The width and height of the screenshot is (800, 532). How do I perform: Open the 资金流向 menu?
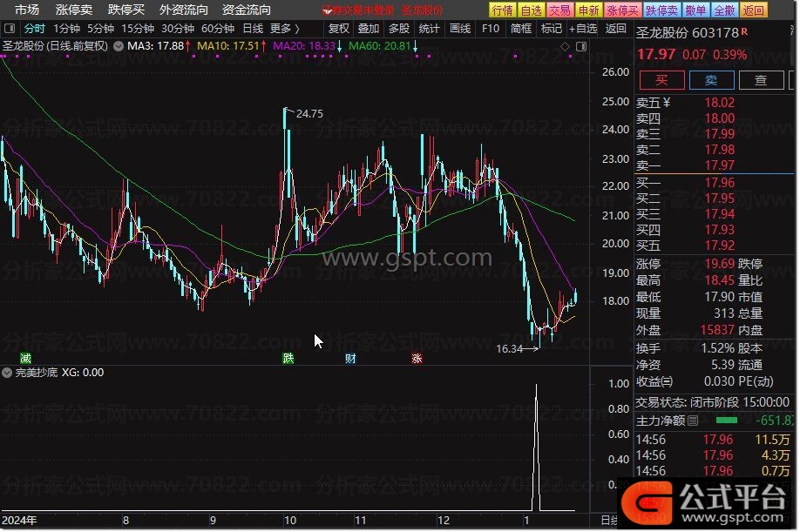(247, 10)
